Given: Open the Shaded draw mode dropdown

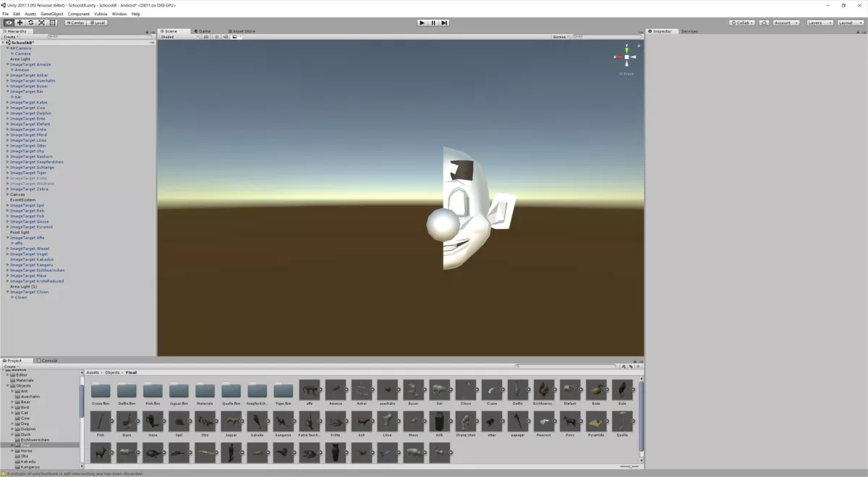Looking at the screenshot, I should pos(179,37).
